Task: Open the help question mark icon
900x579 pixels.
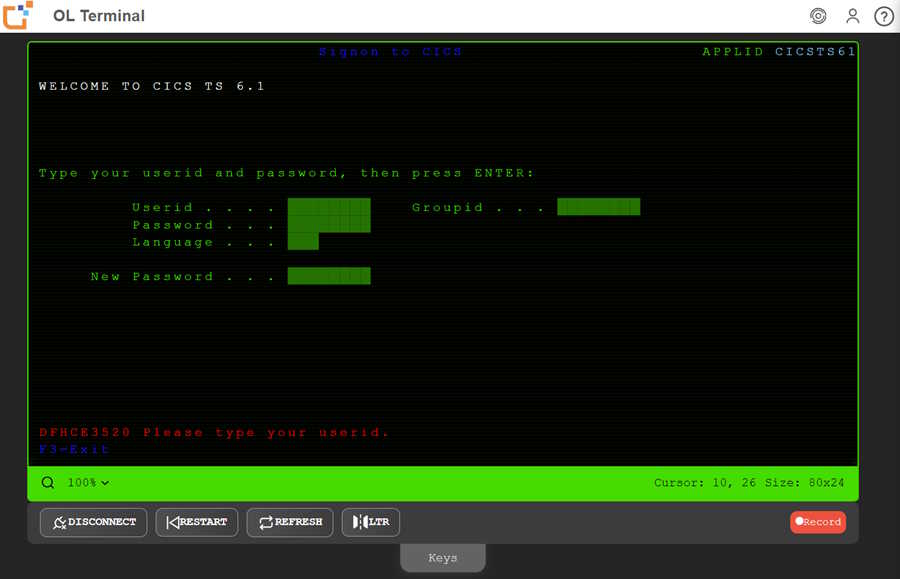Action: coord(883,16)
